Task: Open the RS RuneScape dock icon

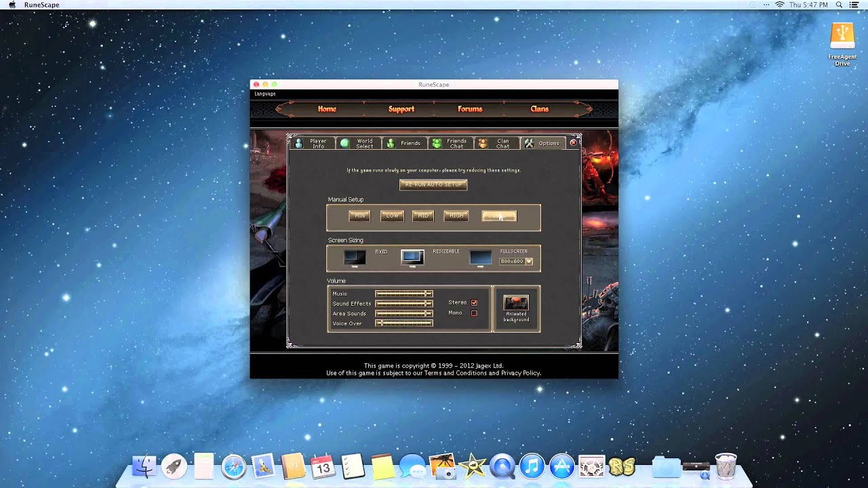Action: pos(622,466)
